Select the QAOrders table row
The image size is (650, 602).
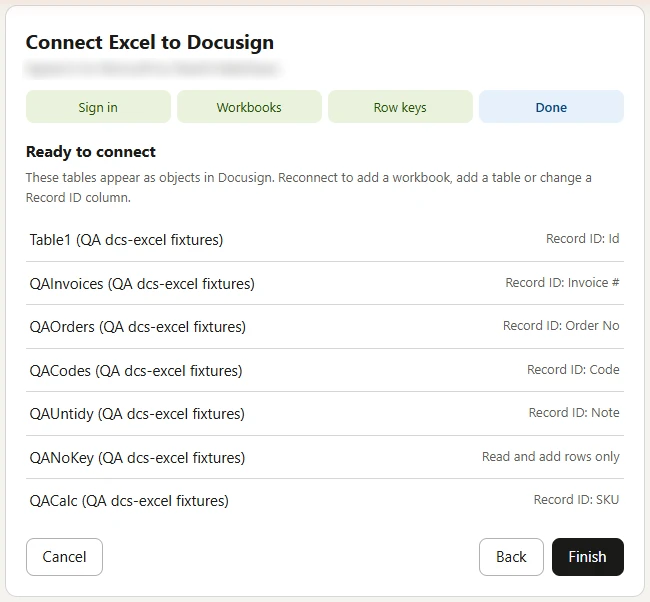pos(325,327)
